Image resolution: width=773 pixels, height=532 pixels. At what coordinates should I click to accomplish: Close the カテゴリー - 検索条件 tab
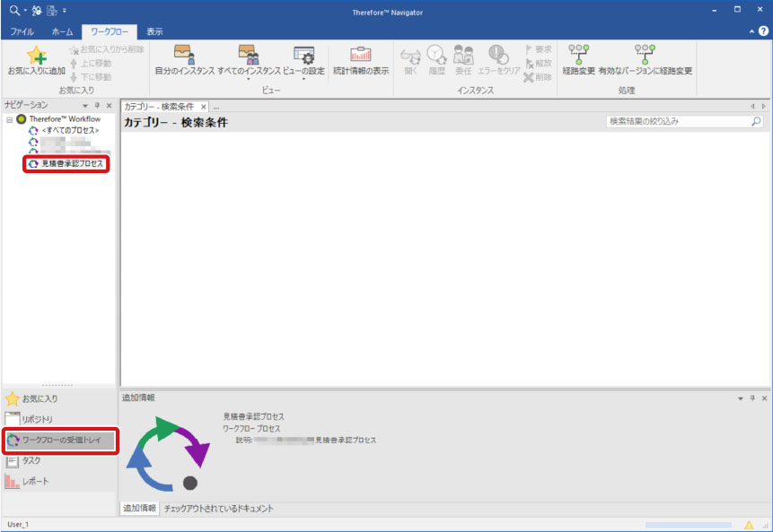tap(204, 107)
